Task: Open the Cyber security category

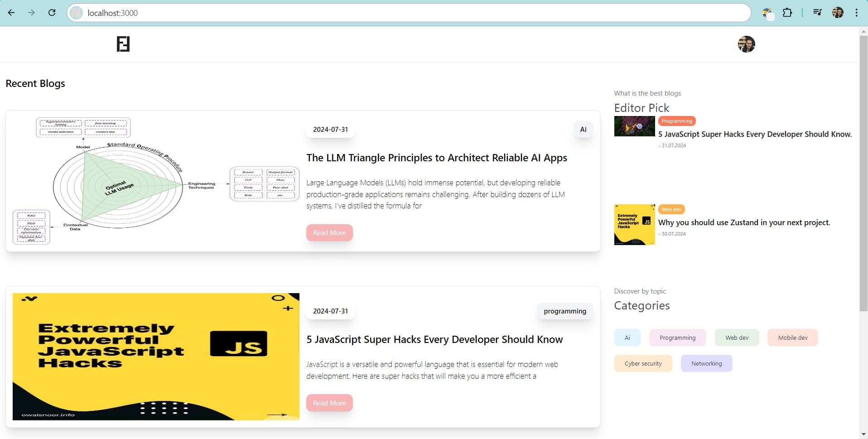Action: point(643,363)
